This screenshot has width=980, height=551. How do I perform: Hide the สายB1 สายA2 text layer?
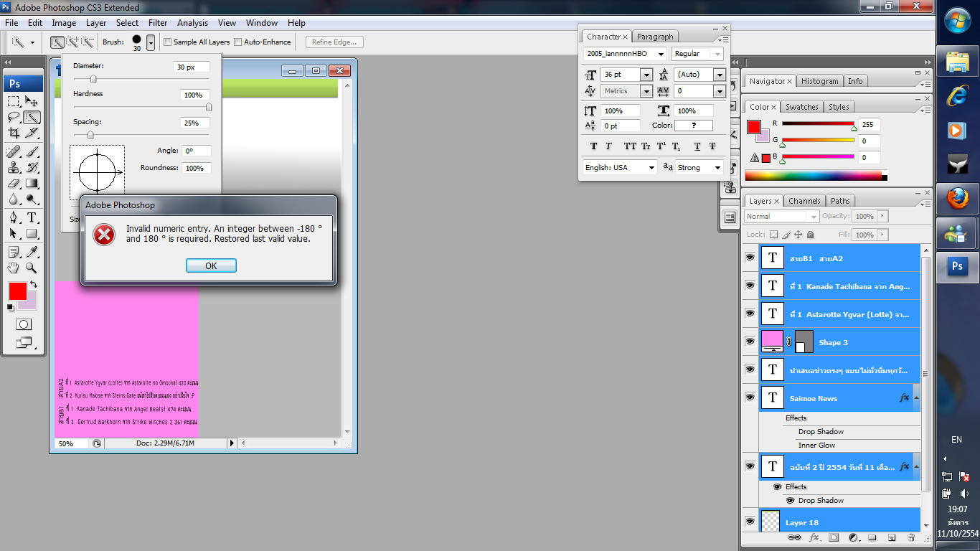click(x=750, y=258)
